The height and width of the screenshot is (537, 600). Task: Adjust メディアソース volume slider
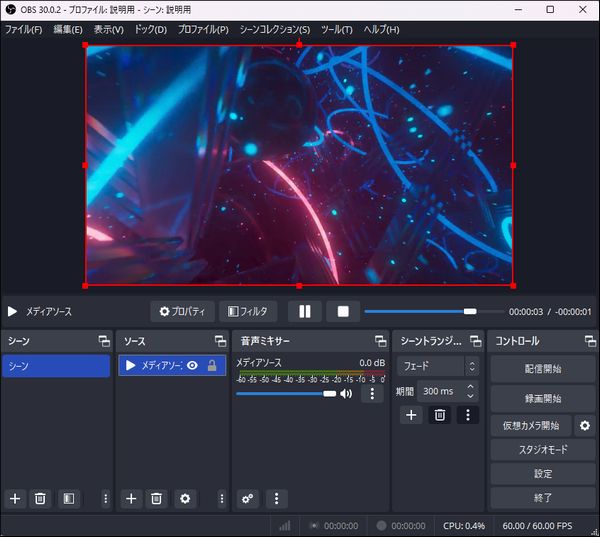tap(286, 393)
